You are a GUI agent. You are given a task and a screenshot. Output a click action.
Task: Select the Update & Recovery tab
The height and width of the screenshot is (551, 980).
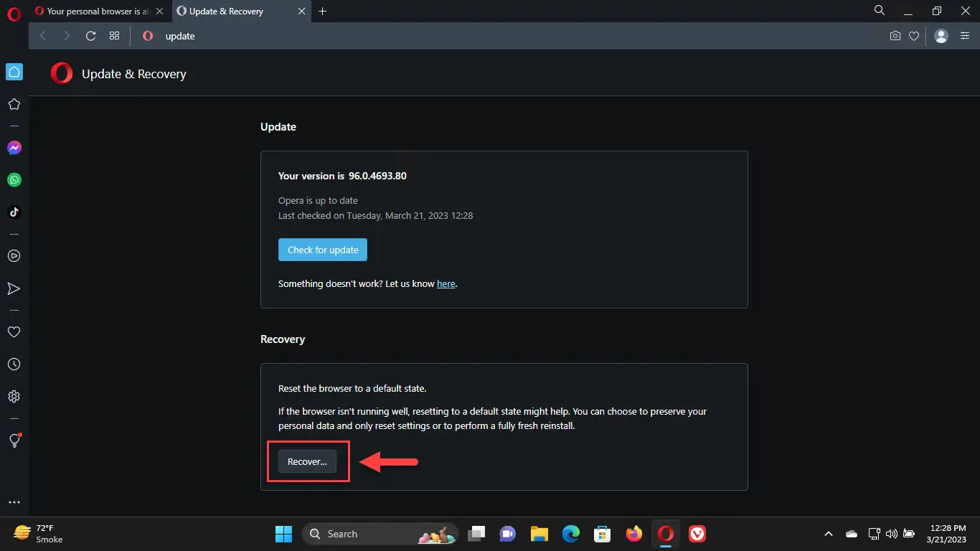(x=240, y=11)
